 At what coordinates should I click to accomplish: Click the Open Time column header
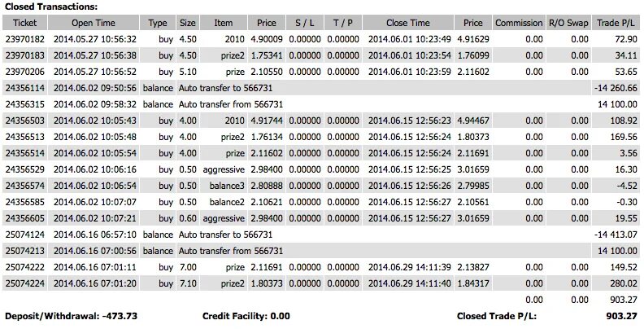click(94, 23)
